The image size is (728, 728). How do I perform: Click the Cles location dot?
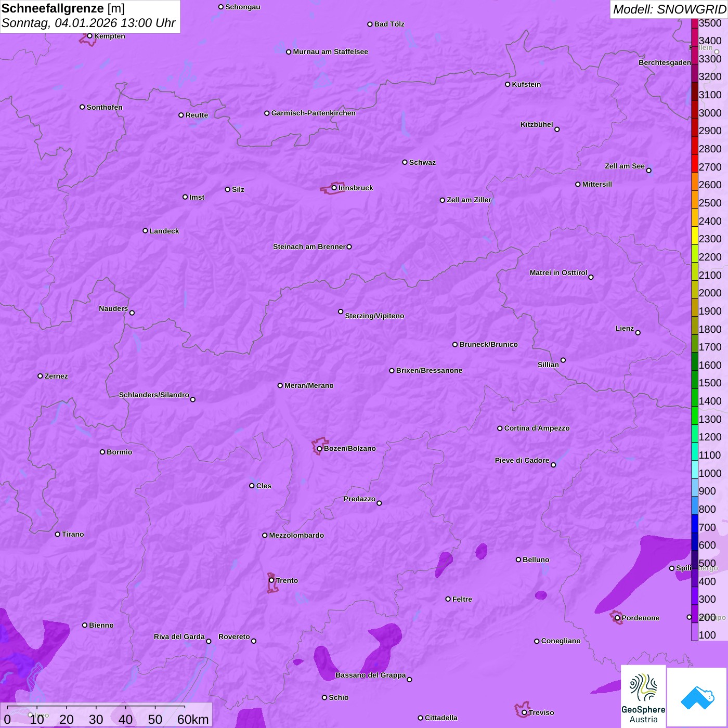(252, 486)
